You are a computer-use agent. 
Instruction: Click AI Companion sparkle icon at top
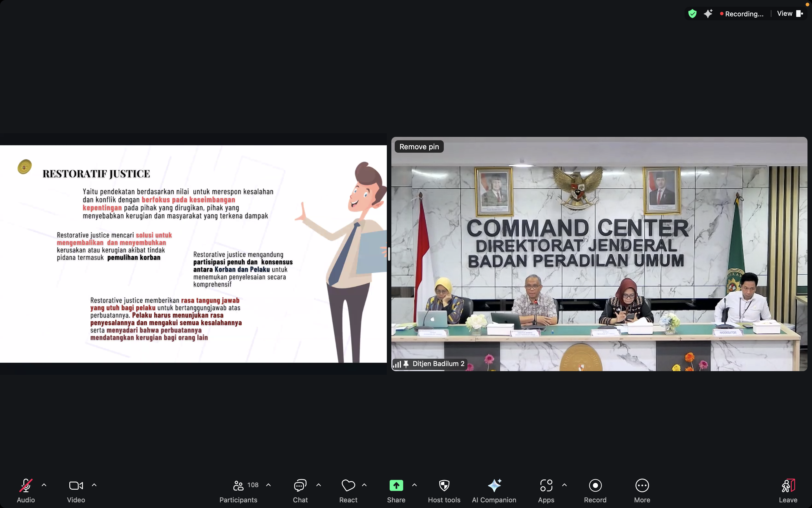708,14
